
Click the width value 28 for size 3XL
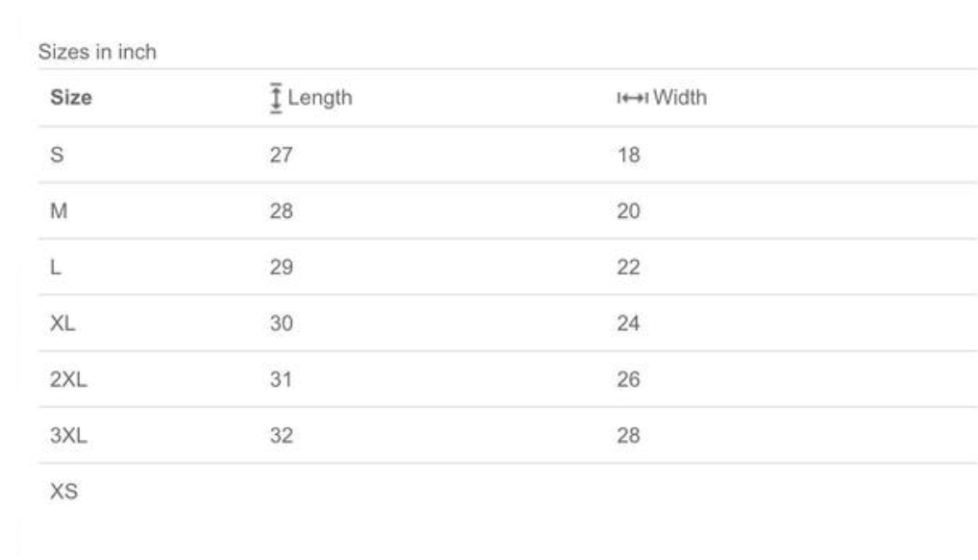629,436
